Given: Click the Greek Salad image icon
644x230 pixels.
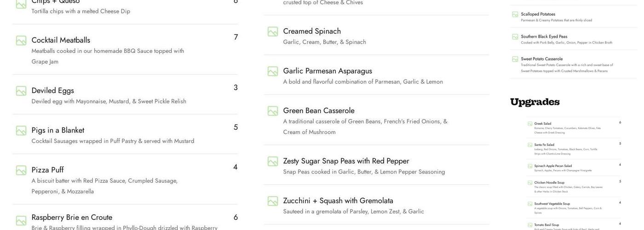Looking at the screenshot, I should pos(530,124).
